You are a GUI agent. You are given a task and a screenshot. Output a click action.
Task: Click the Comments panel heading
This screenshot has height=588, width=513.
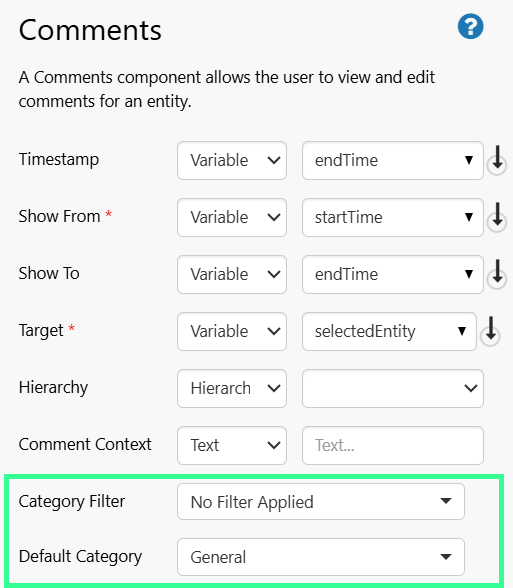(x=90, y=30)
